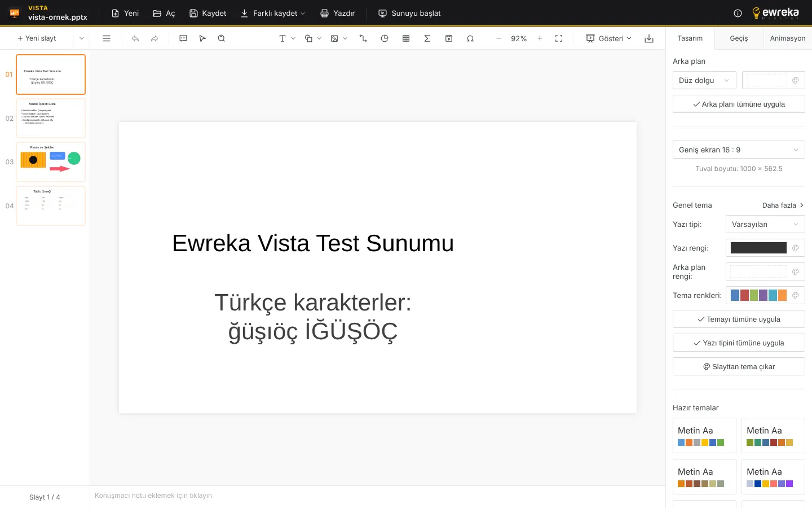Viewport: 812px width, 508px height.
Task: Open Farklı kaydet dropdown
Action: click(x=273, y=13)
